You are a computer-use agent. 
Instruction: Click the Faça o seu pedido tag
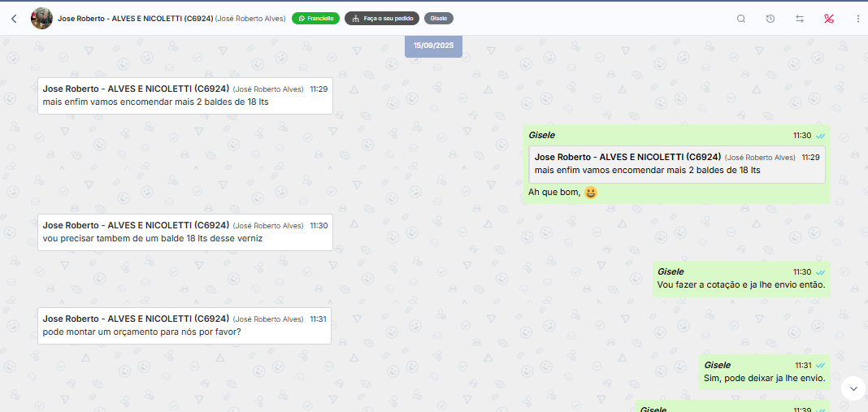pyautogui.click(x=382, y=19)
